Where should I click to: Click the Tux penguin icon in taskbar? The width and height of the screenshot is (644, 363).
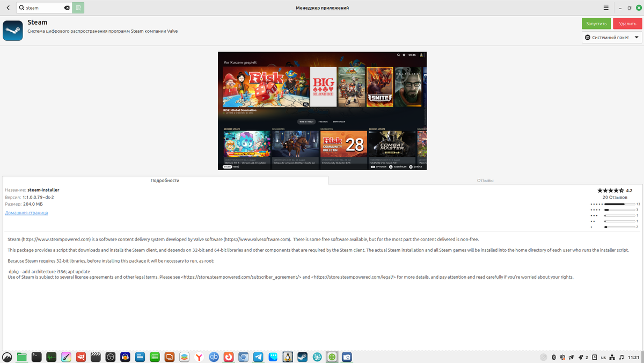[x=288, y=357]
